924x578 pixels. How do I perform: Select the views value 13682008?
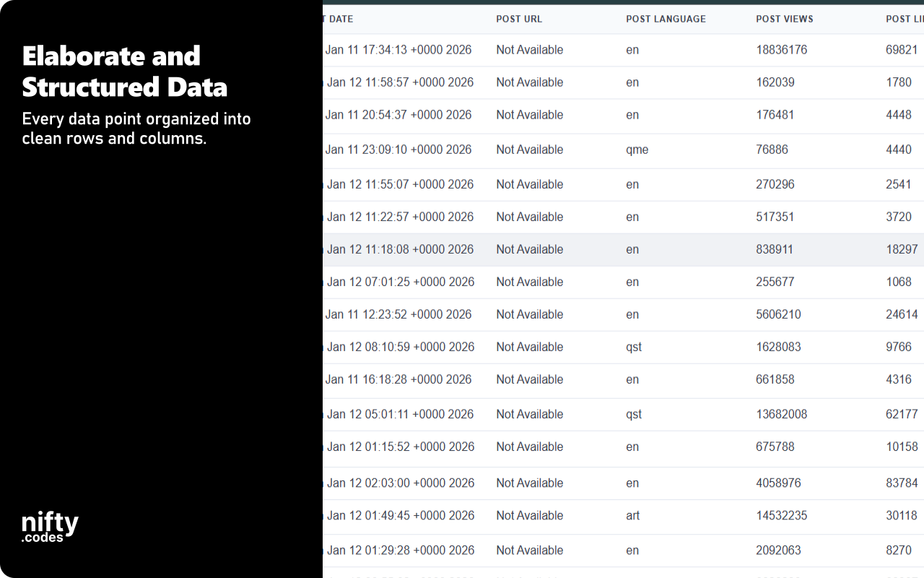click(781, 414)
